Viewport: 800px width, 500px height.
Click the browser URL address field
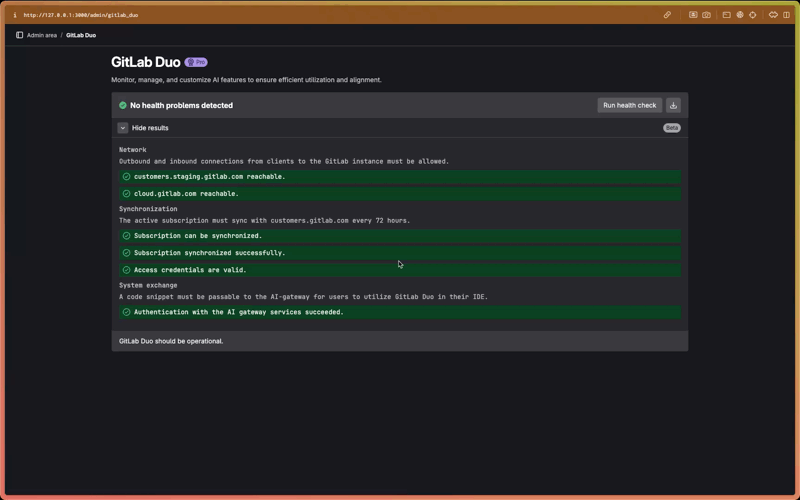[x=81, y=15]
